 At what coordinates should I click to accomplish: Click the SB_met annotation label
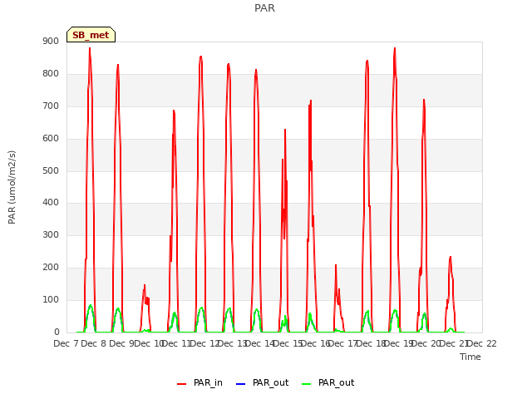pyautogui.click(x=91, y=35)
